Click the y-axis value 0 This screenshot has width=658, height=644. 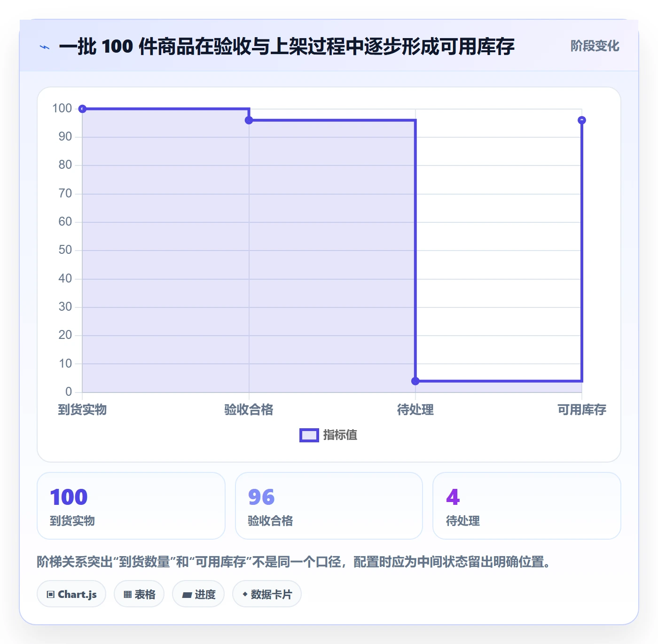point(69,392)
